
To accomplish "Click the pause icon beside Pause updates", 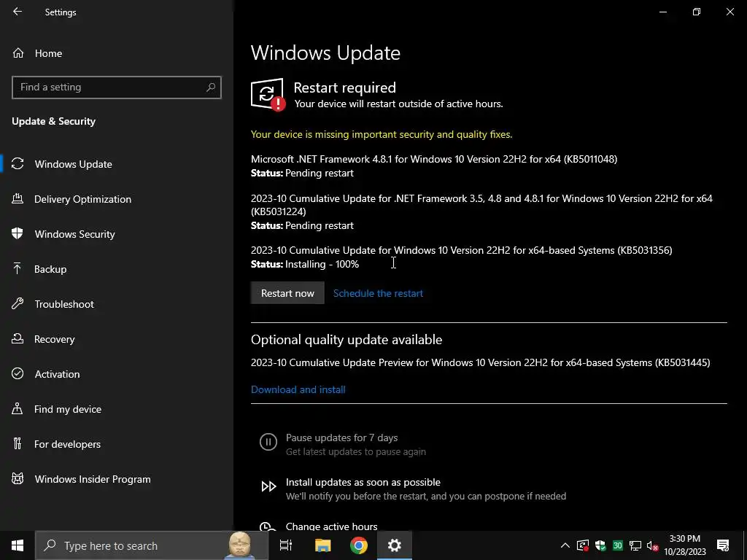I will (268, 442).
